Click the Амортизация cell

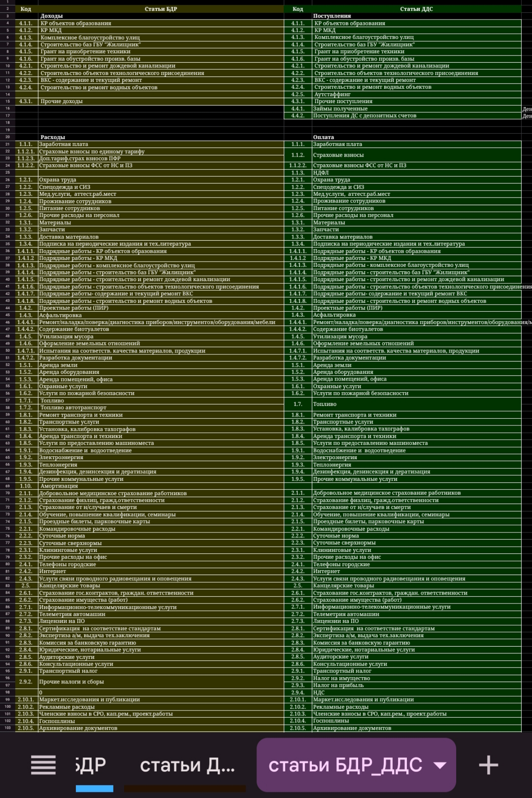pos(161,486)
